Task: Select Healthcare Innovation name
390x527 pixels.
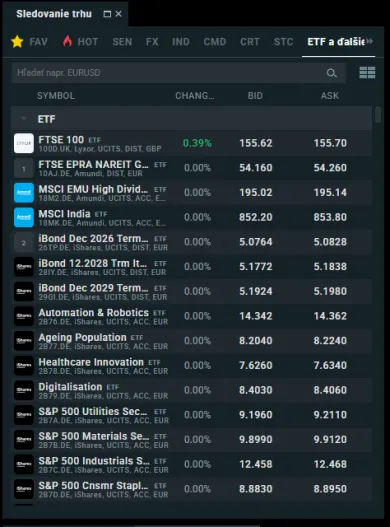Action: click(x=91, y=362)
